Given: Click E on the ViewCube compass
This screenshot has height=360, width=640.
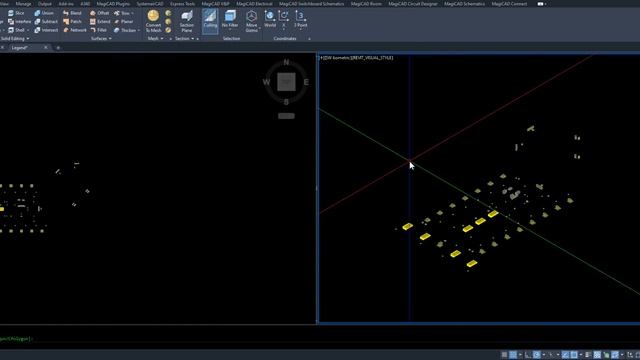Looking at the screenshot, I should coord(306,82).
